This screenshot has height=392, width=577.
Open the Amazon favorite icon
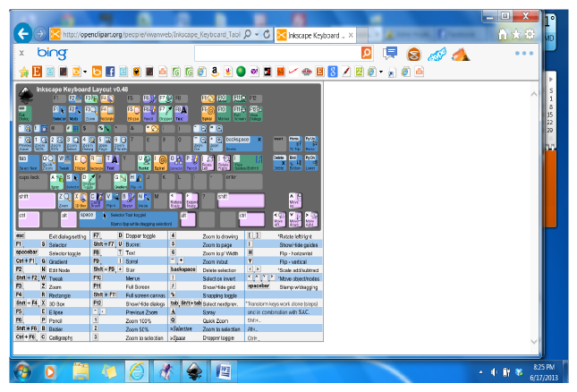click(215, 72)
